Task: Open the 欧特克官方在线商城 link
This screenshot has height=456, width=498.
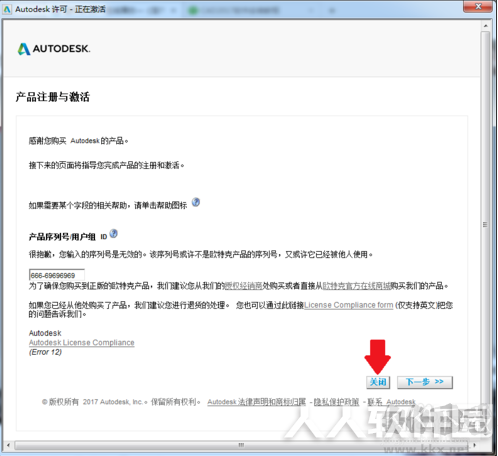Action: (357, 286)
